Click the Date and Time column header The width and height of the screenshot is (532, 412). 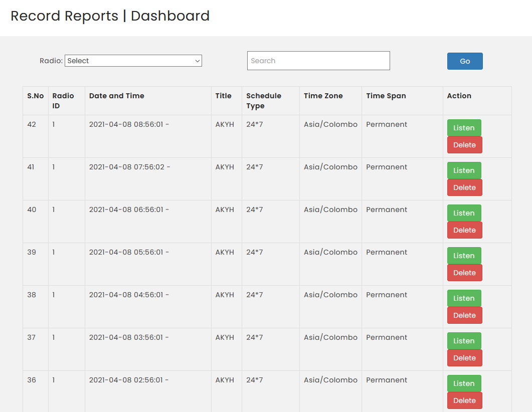coord(116,96)
